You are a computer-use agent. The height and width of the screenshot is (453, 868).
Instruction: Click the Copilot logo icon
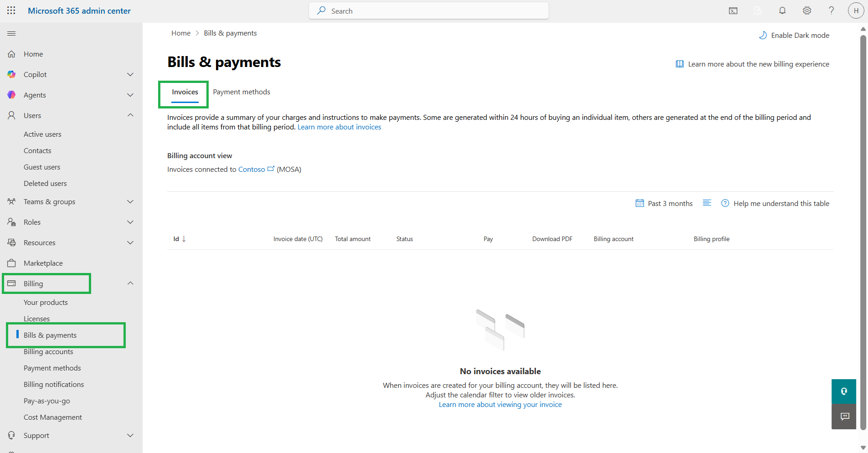click(12, 74)
